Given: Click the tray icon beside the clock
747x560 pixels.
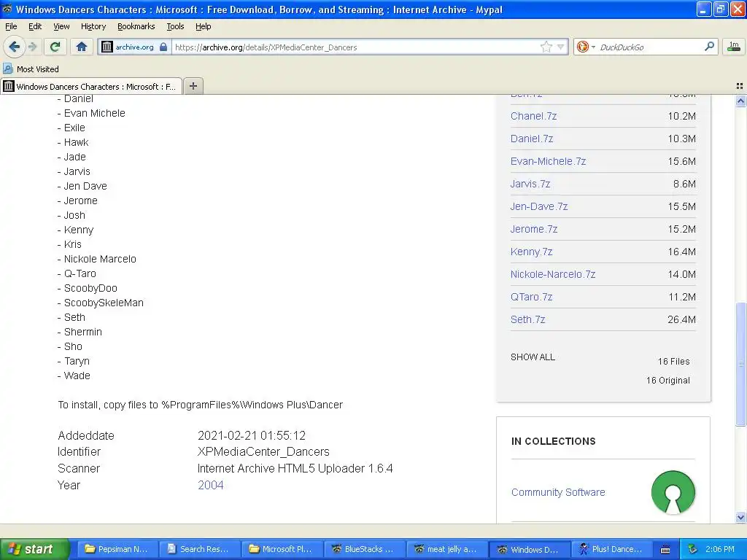Looking at the screenshot, I should pos(692,549).
